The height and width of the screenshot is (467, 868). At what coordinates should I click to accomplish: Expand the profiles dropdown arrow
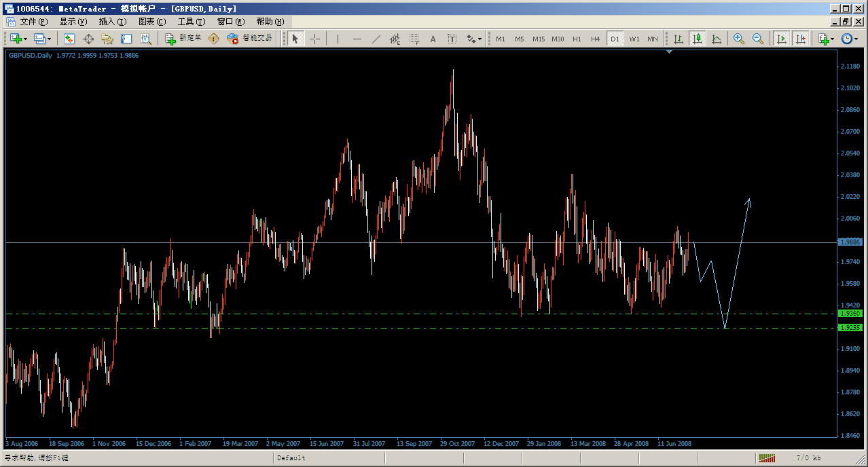tap(50, 39)
